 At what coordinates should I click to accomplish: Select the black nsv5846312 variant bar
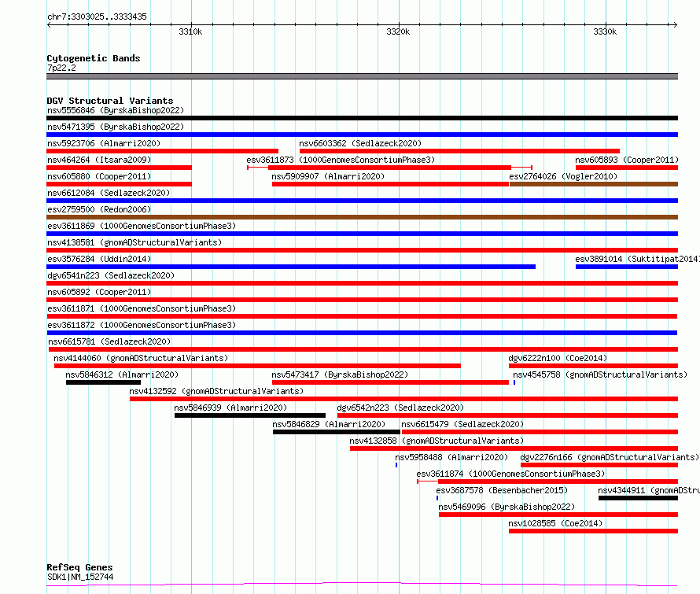[103, 382]
